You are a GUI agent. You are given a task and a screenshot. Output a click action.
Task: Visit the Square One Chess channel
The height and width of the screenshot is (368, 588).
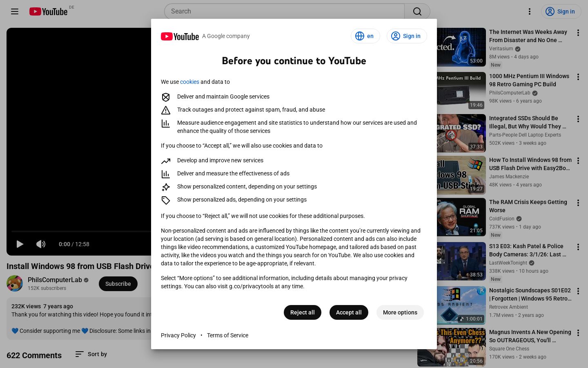point(509,349)
